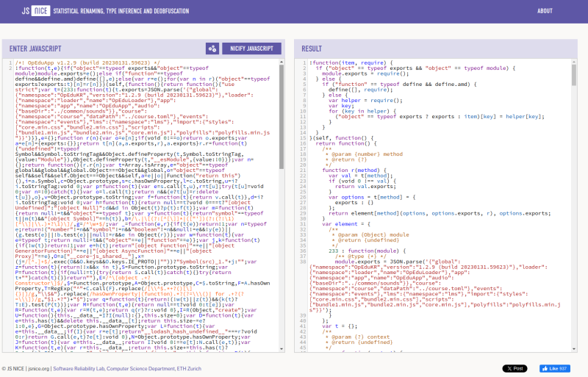Open the About page
Screen dimensions: 588x377
(545, 11)
